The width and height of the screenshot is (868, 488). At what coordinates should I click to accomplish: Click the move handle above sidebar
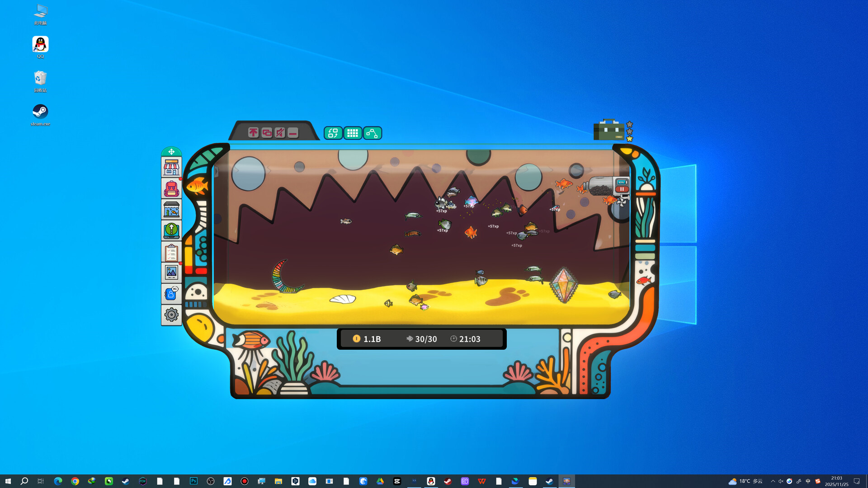tap(171, 152)
